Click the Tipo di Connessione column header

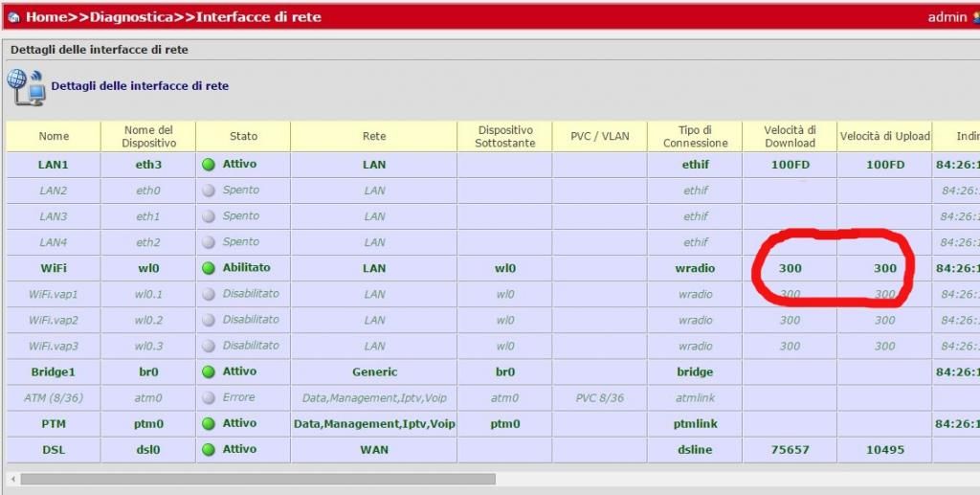pos(695,136)
